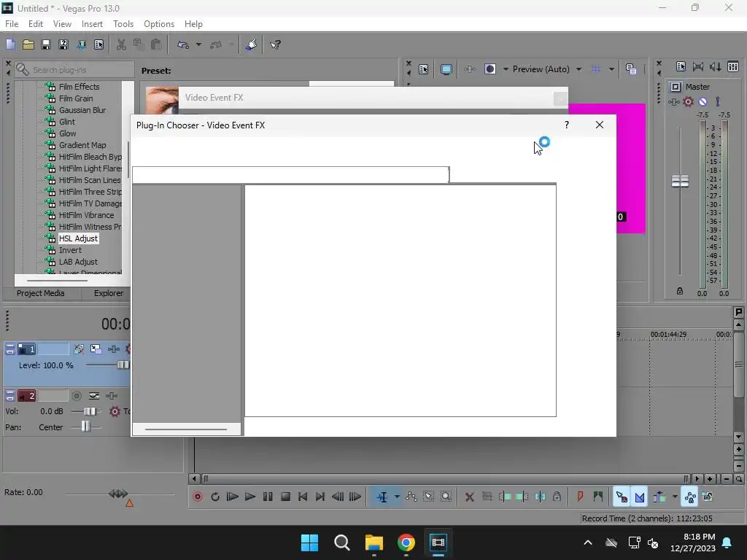This screenshot has height=560, width=747.
Task: Click the Interactive Tutorials hand icon
Action: pos(252,44)
